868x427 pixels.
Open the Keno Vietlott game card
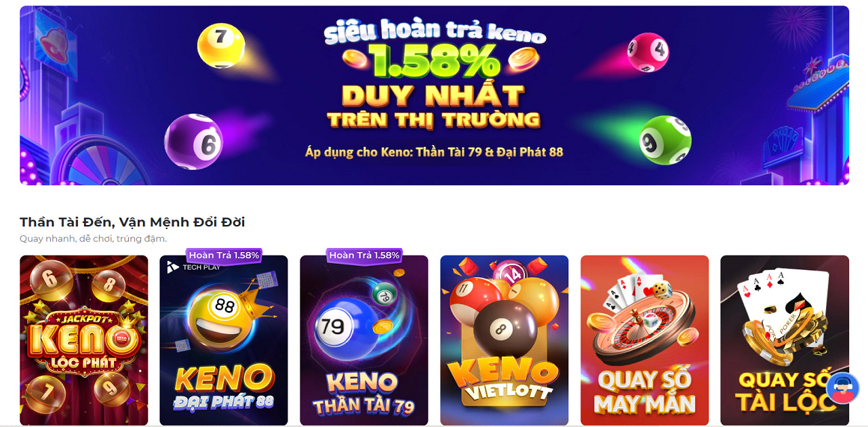[x=504, y=340]
